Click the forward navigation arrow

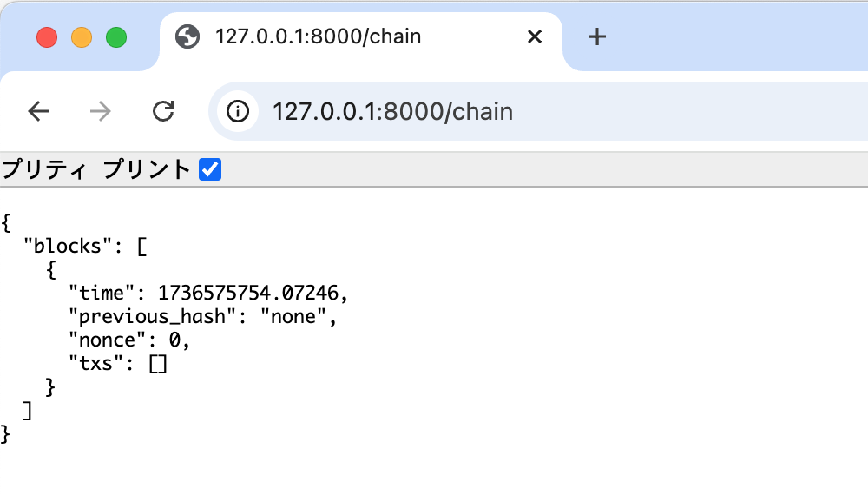click(100, 111)
